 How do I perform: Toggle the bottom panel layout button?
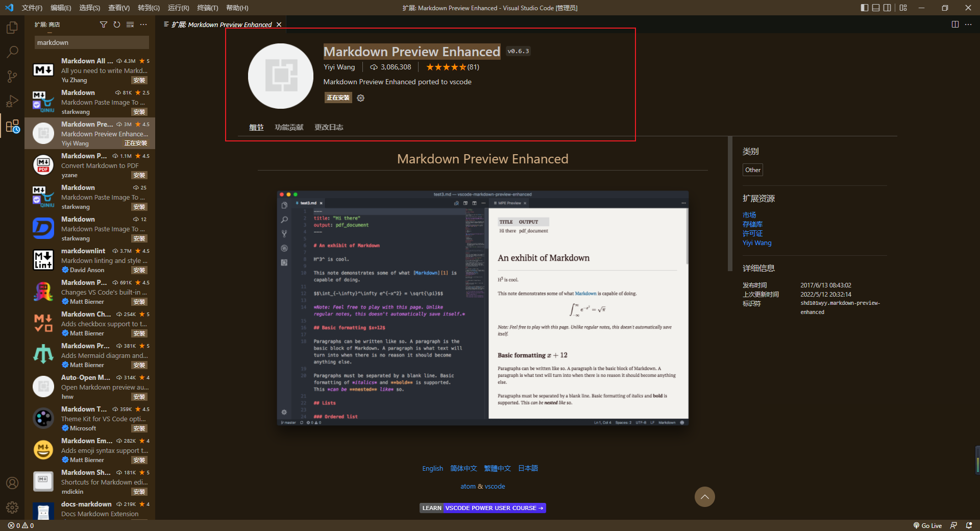(x=876, y=8)
